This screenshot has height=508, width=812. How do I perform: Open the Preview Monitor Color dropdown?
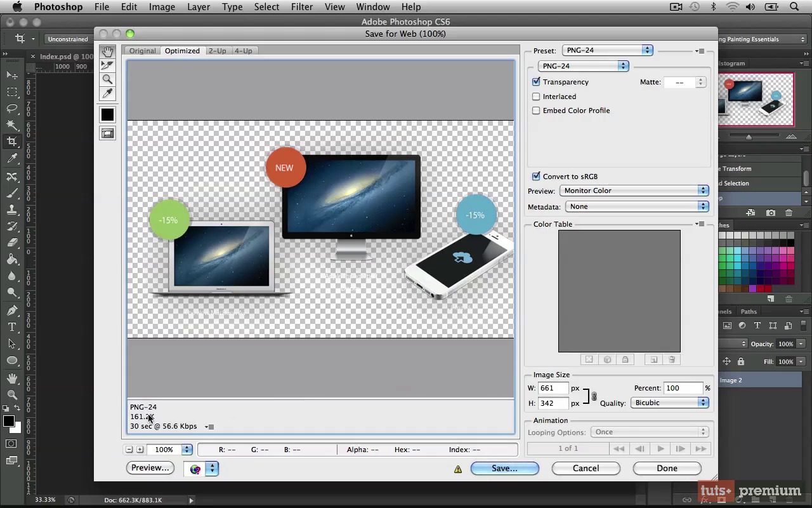pos(634,190)
